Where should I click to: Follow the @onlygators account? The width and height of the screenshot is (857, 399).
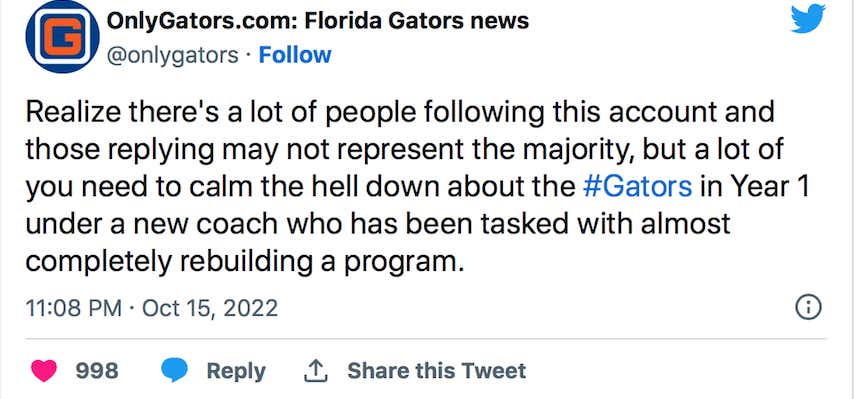[295, 55]
